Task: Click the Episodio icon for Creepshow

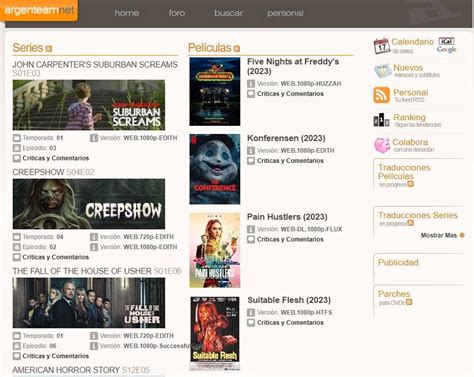Action: pos(17,247)
